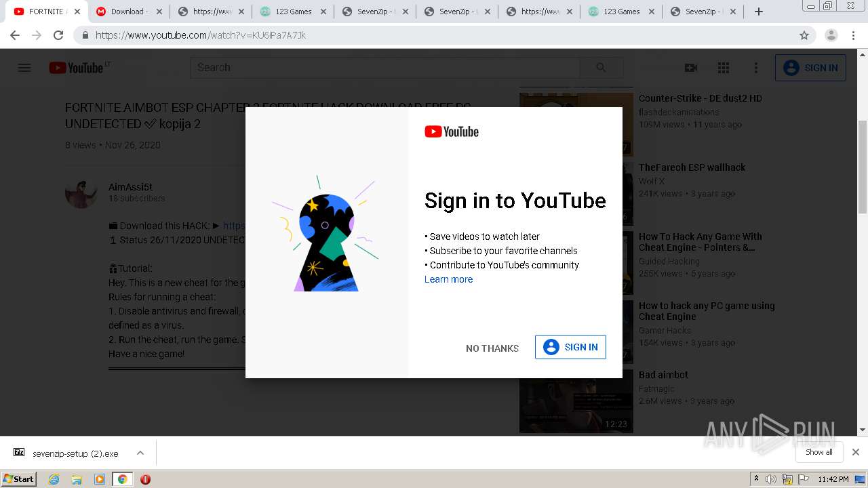Open How To Hack Any Game With Cheat Engine
The image size is (868, 488).
point(701,242)
